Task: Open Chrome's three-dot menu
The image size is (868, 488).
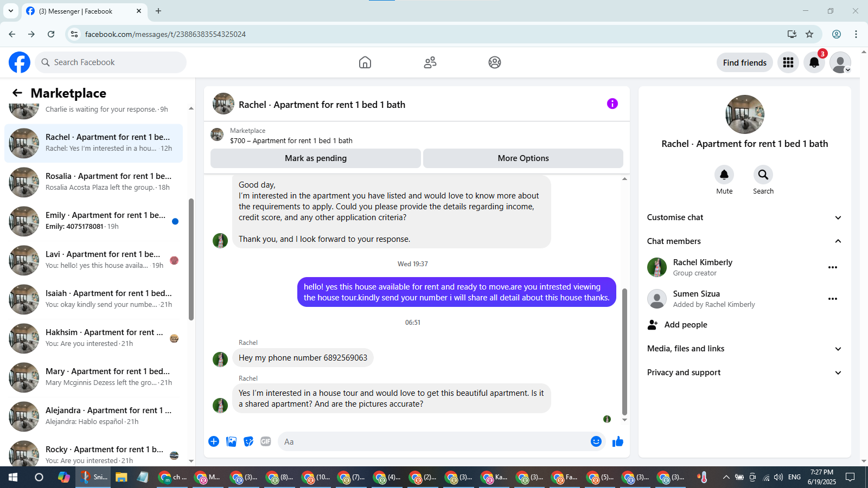Action: (856, 34)
